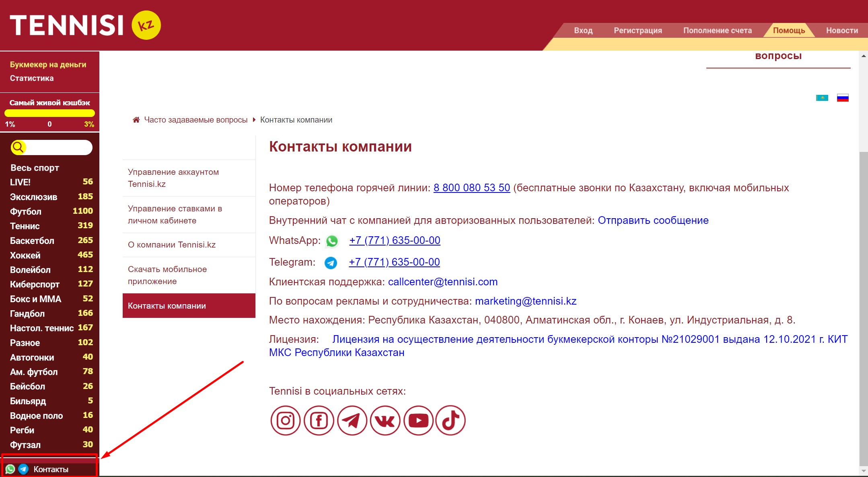Open the bookmaker license link

click(x=558, y=346)
